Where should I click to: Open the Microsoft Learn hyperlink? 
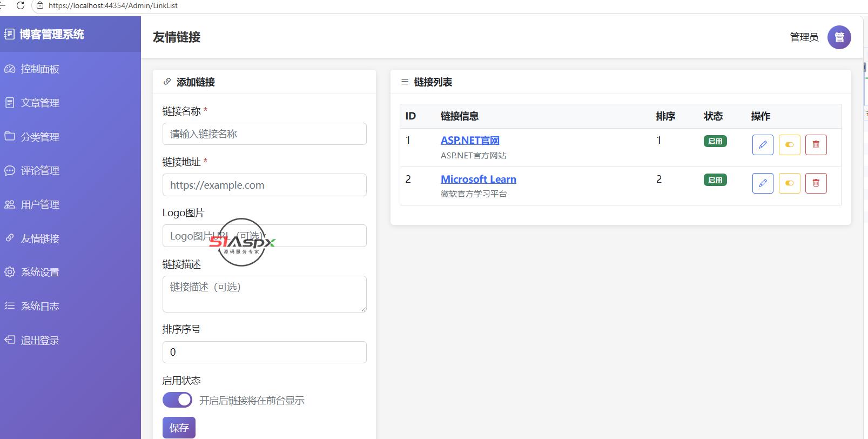pyautogui.click(x=479, y=179)
